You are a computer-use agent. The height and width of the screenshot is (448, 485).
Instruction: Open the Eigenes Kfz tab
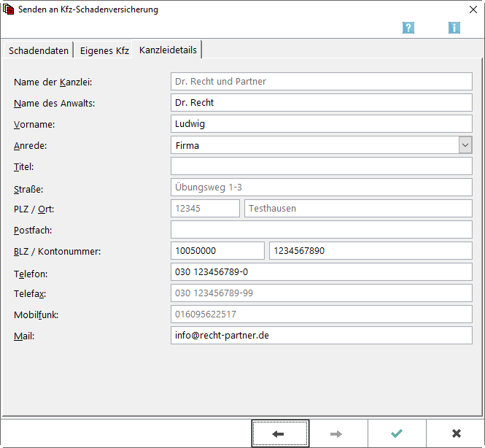104,50
